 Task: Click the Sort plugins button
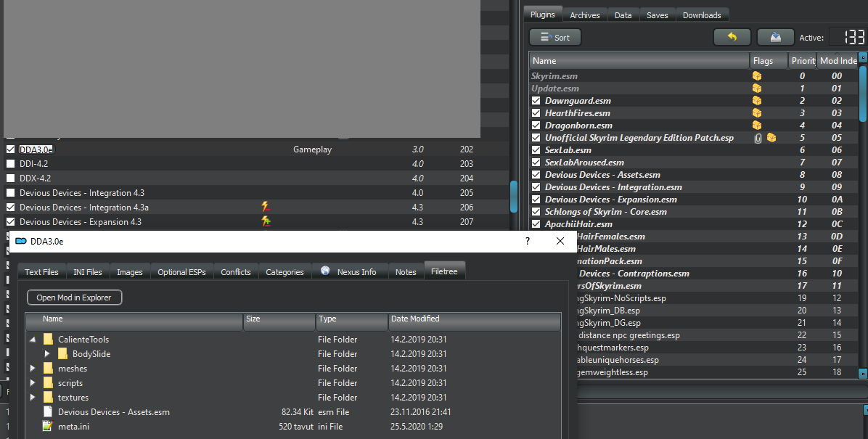click(x=555, y=37)
